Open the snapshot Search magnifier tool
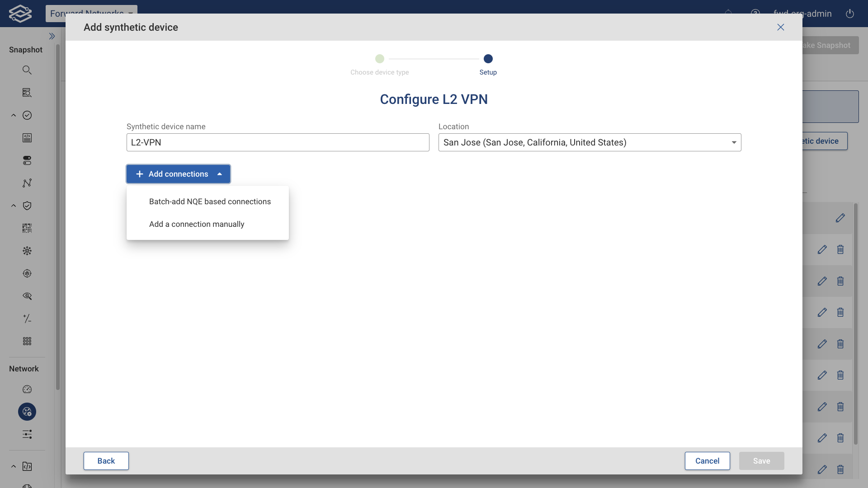 click(27, 70)
